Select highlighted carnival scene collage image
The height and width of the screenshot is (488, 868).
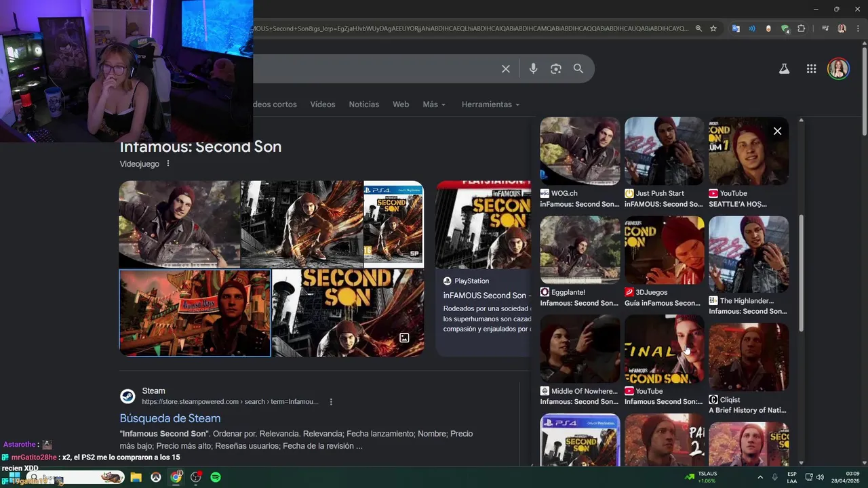pos(195,313)
